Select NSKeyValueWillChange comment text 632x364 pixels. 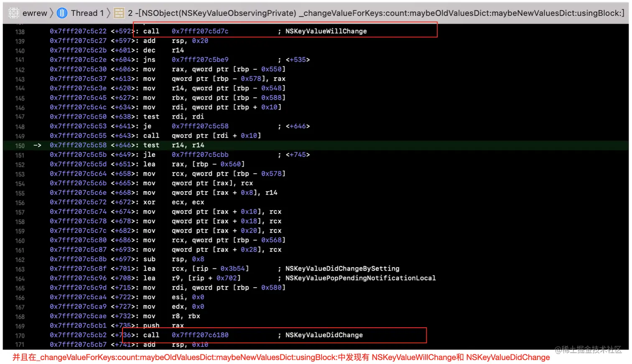tap(326, 31)
